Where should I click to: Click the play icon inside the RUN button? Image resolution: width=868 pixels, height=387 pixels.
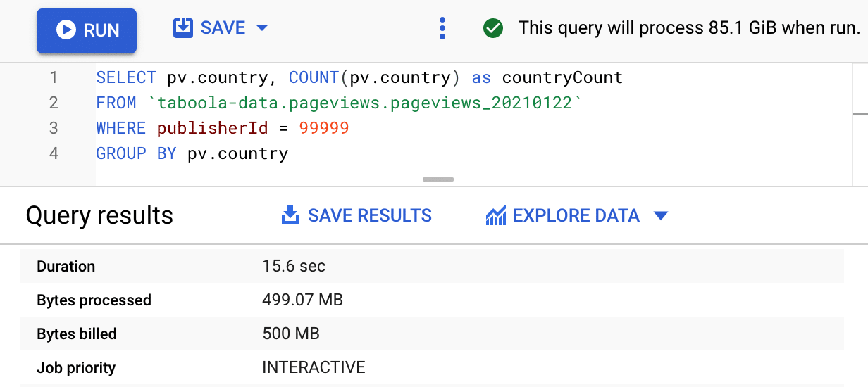[x=66, y=30]
